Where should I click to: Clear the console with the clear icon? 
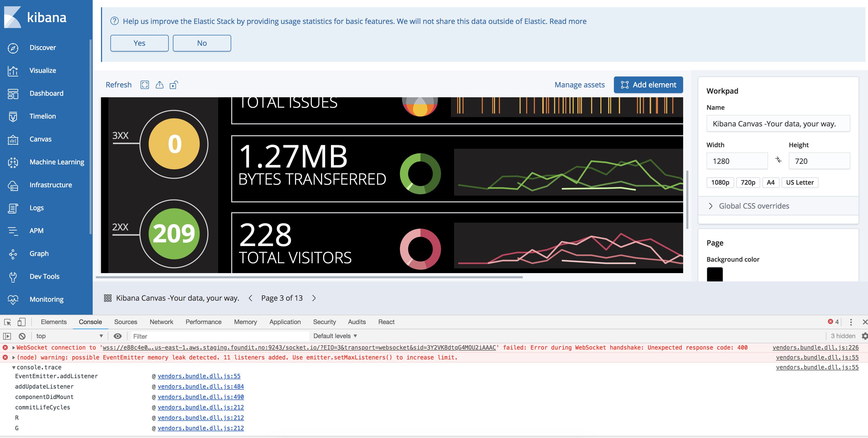point(22,336)
